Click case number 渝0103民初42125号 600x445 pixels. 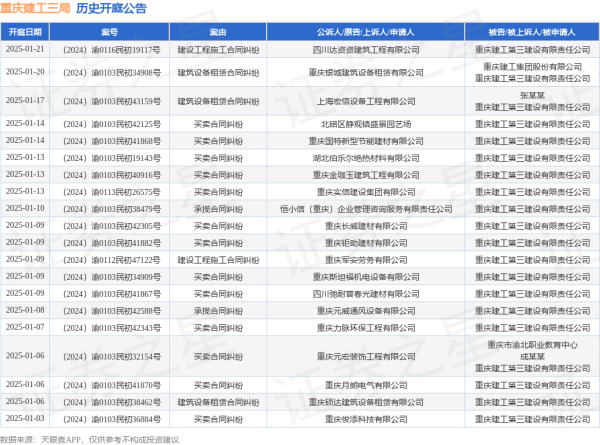click(112, 124)
